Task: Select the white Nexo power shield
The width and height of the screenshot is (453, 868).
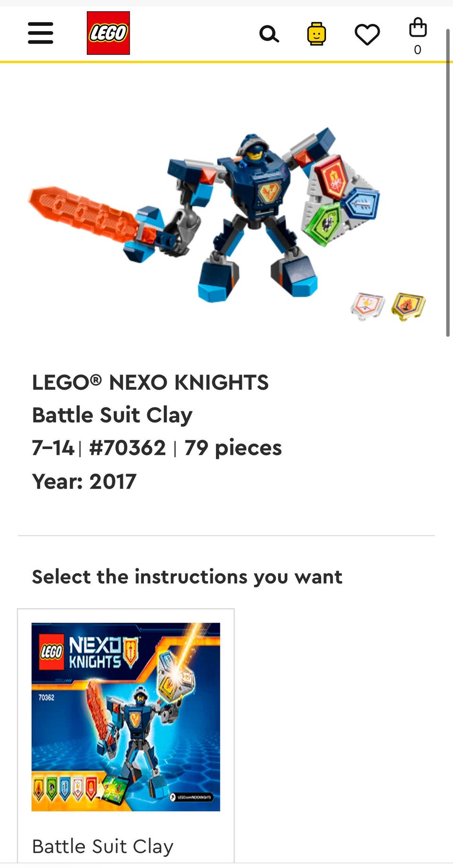Action: 368,306
